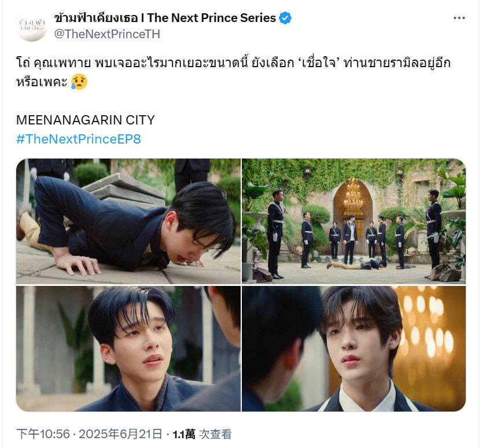Click the crying emoji in the tweet
This screenshot has width=486, height=448.
point(79,82)
